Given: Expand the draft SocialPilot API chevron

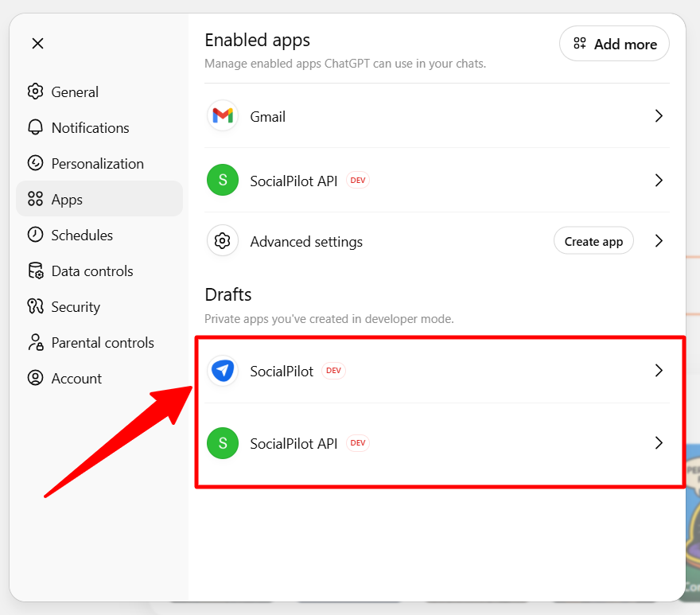Looking at the screenshot, I should [659, 443].
